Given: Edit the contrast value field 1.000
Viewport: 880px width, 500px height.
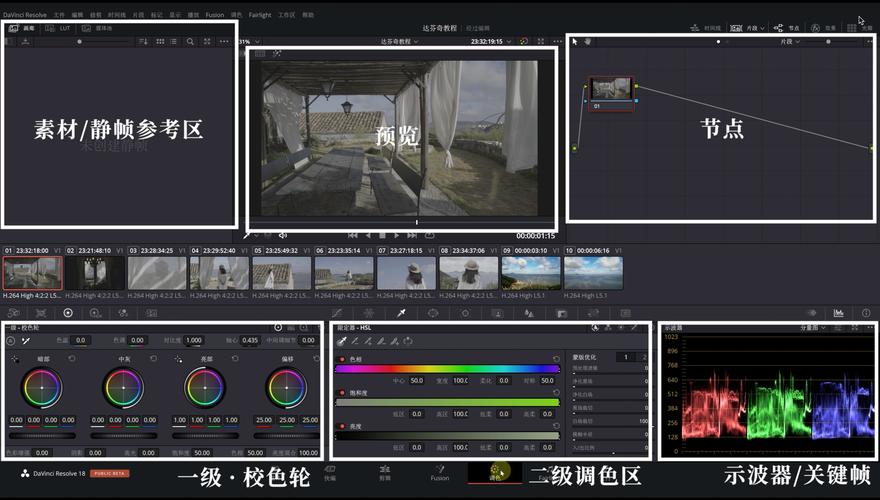Looking at the screenshot, I should (x=194, y=340).
